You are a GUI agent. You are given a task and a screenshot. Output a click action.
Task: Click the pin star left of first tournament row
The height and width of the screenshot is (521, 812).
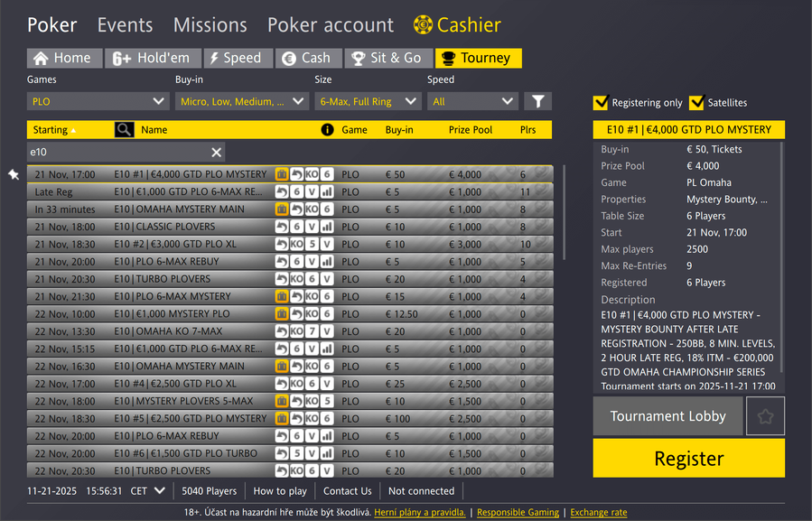click(x=14, y=174)
